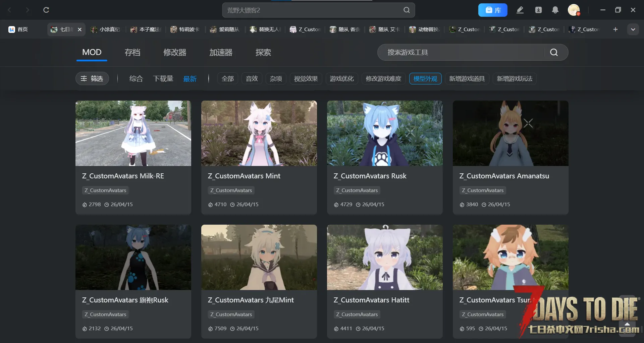Select the 游戏优化 category chip
This screenshot has width=644, height=343.
click(x=342, y=78)
